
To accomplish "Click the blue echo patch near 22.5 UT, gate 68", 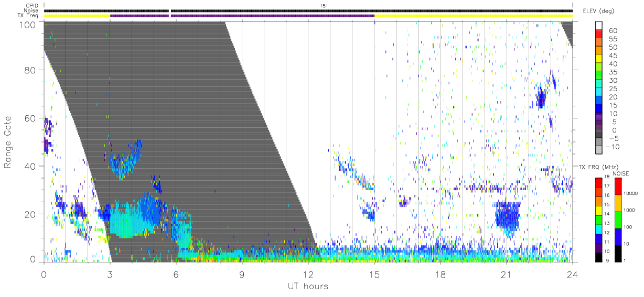I will 541,97.
